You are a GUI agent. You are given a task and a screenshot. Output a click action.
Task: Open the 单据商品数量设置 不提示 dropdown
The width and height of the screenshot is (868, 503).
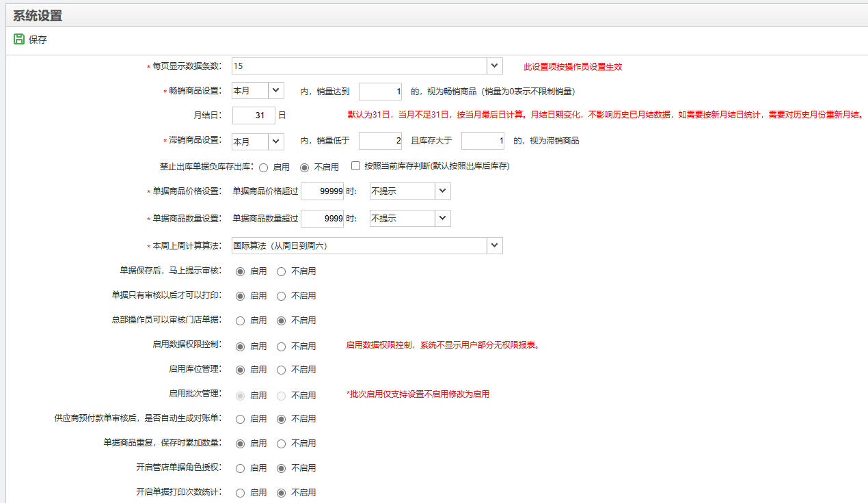coord(443,219)
